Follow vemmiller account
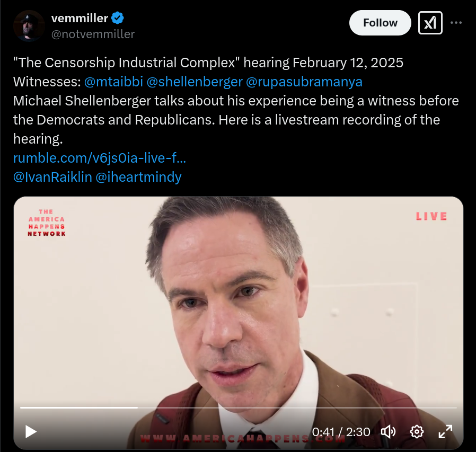Image resolution: width=476 pixels, height=452 pixels. point(380,23)
